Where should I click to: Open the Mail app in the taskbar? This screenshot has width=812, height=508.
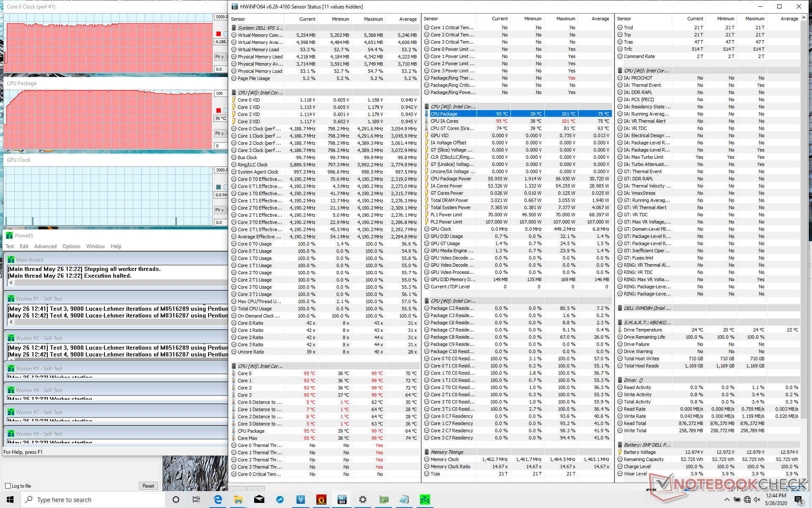(259, 500)
